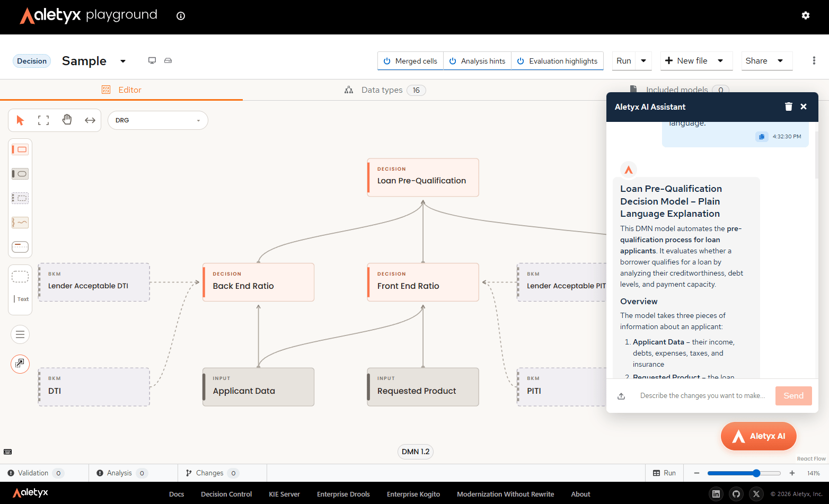This screenshot has height=504, width=829.
Task: Click the monitor icon beside the Sample title
Action: [x=152, y=60]
